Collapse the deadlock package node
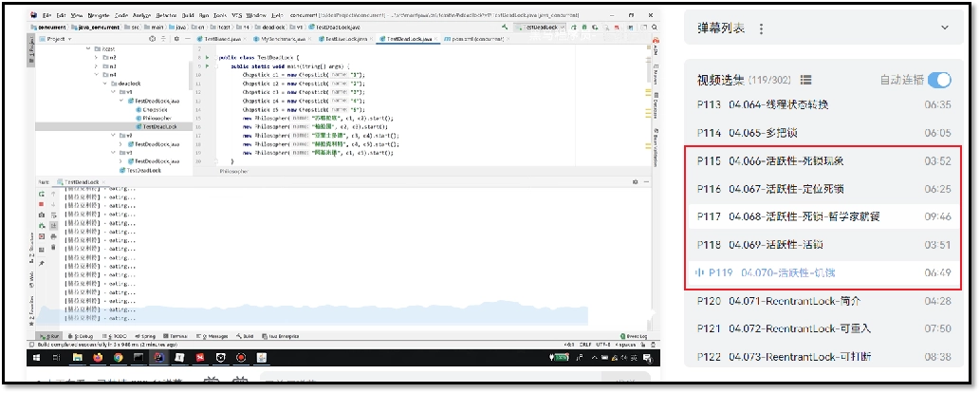This screenshot has width=980, height=393. (x=104, y=84)
